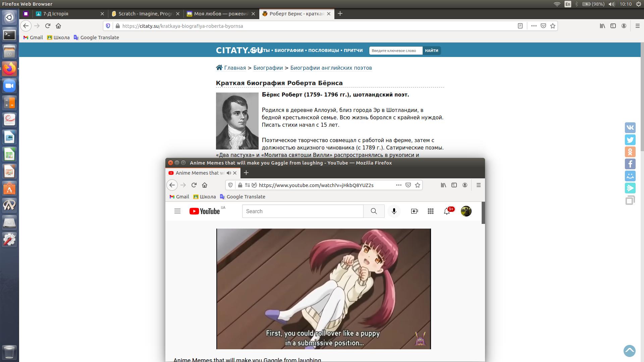This screenshot has width=644, height=362.
Task: Share page via Twitter icon
Action: coord(630,140)
